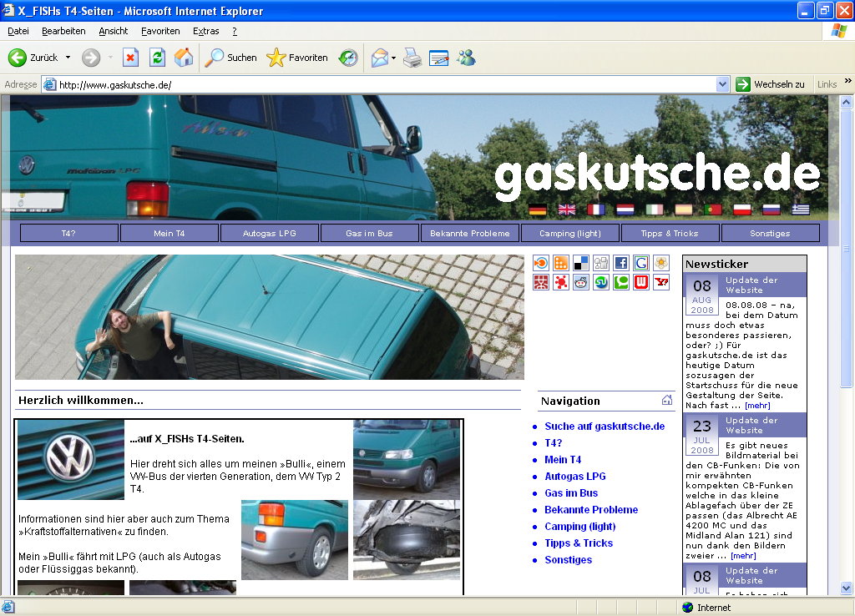The height and width of the screenshot is (616, 855).
Task: Go back with the Zurück button
Action: click(x=33, y=58)
